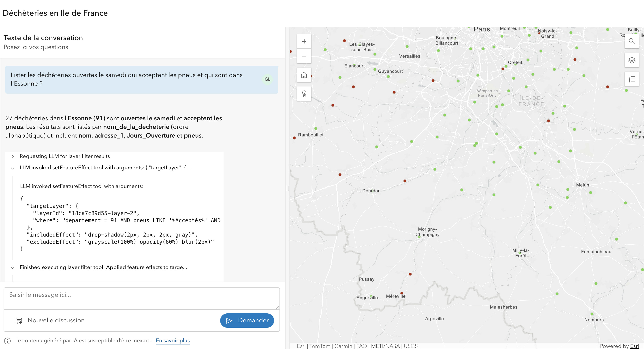Zoom in on the map with plus button
This screenshot has width=644, height=349.
(x=304, y=41)
